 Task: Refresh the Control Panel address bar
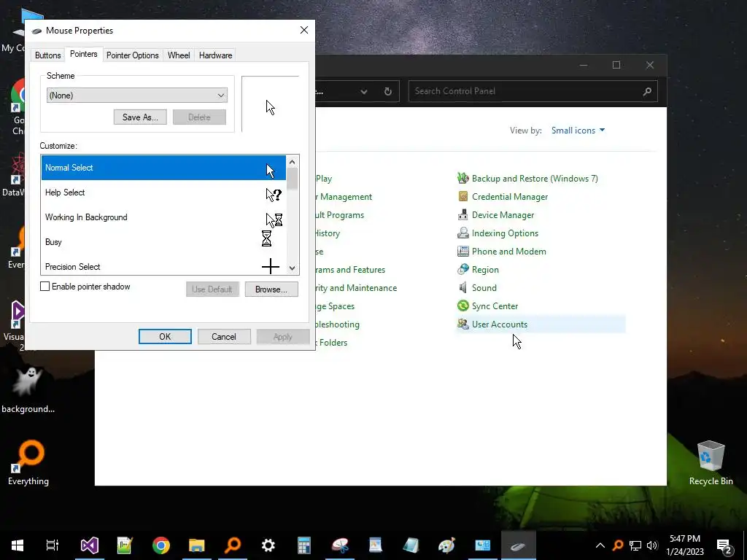point(388,91)
